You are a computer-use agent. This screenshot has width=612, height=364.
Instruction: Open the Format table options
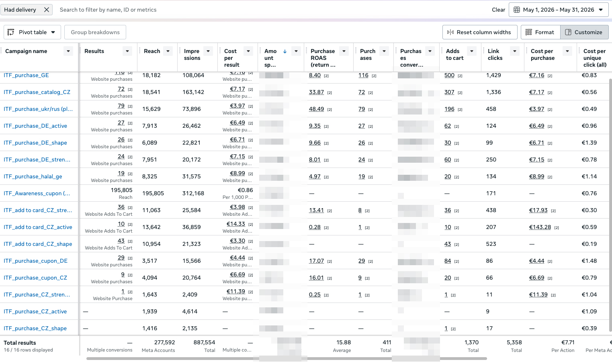pyautogui.click(x=540, y=32)
